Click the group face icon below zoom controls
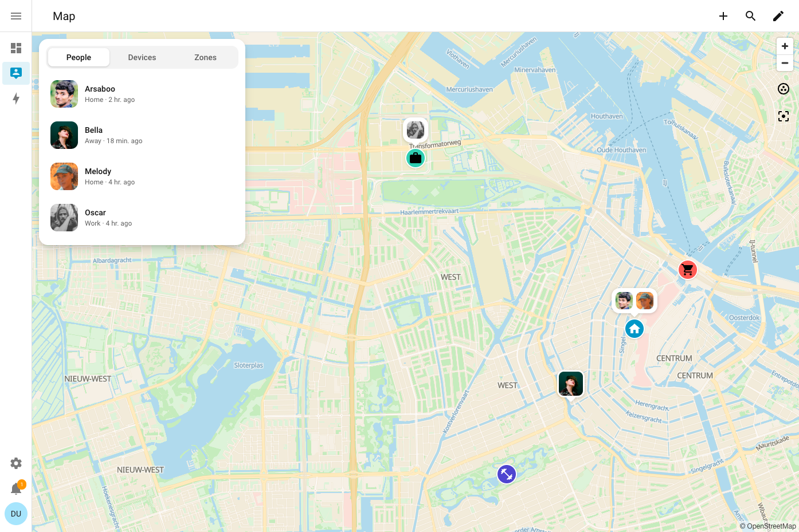This screenshot has height=532, width=799. (784, 89)
